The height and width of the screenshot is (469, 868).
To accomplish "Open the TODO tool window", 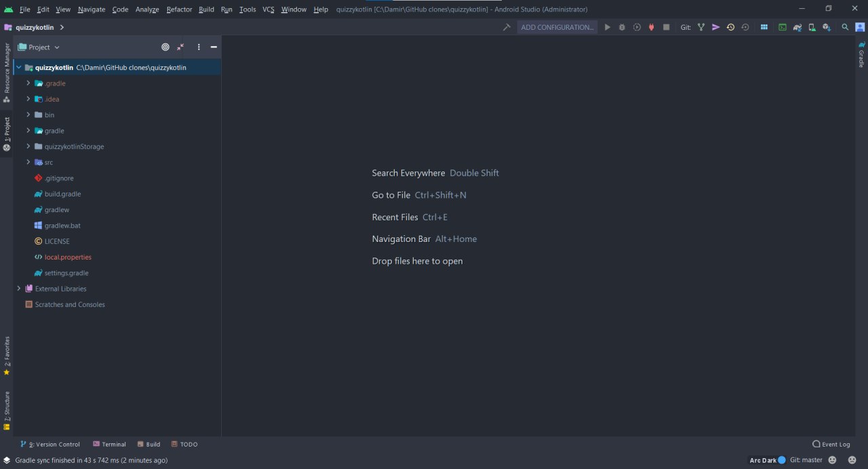I will pos(184,445).
